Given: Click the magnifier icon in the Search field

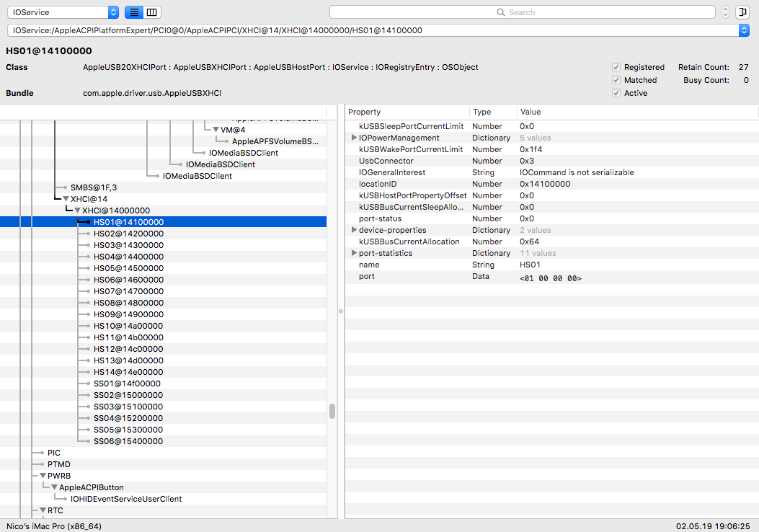Looking at the screenshot, I should pos(501,12).
